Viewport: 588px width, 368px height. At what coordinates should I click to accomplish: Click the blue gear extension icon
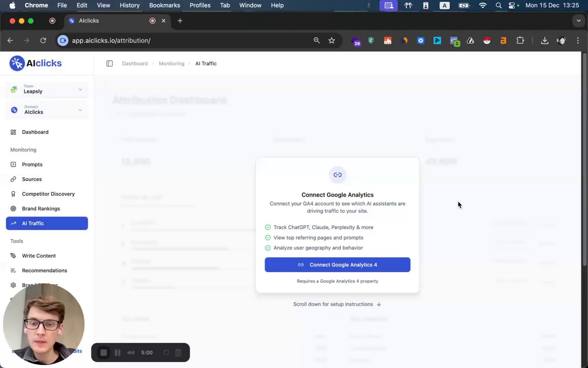coord(421,40)
